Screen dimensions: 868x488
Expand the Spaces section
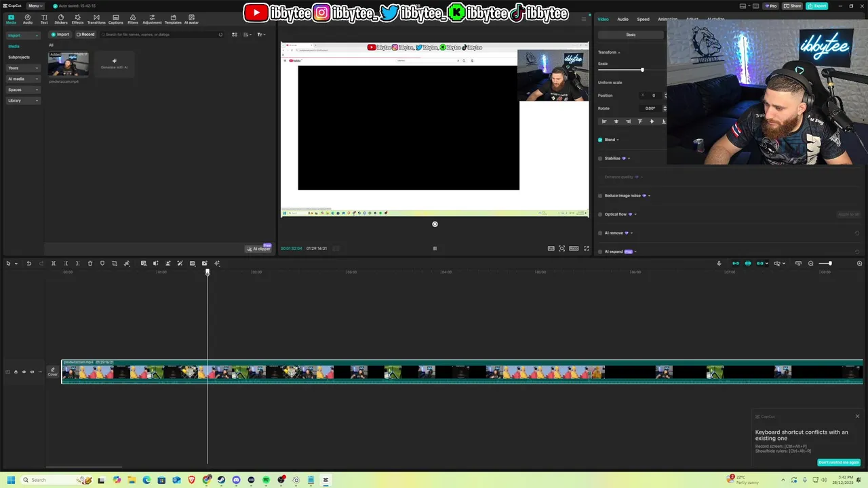22,89
